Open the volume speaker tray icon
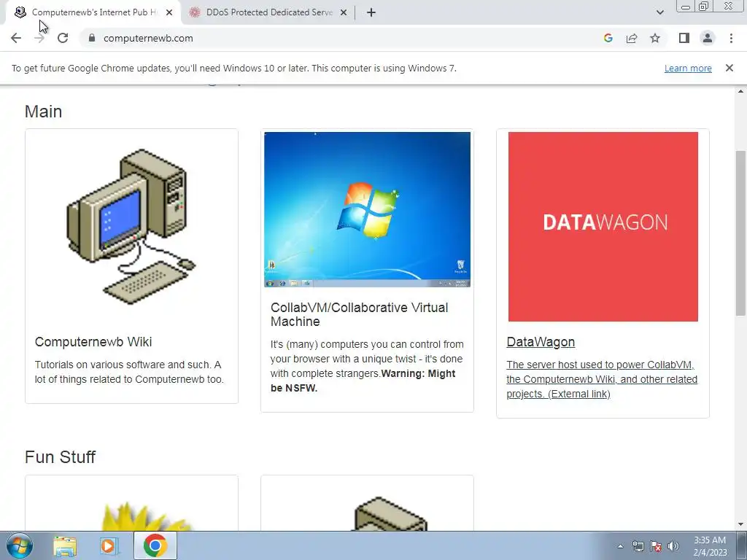Viewport: 747px width, 560px height. click(673, 546)
